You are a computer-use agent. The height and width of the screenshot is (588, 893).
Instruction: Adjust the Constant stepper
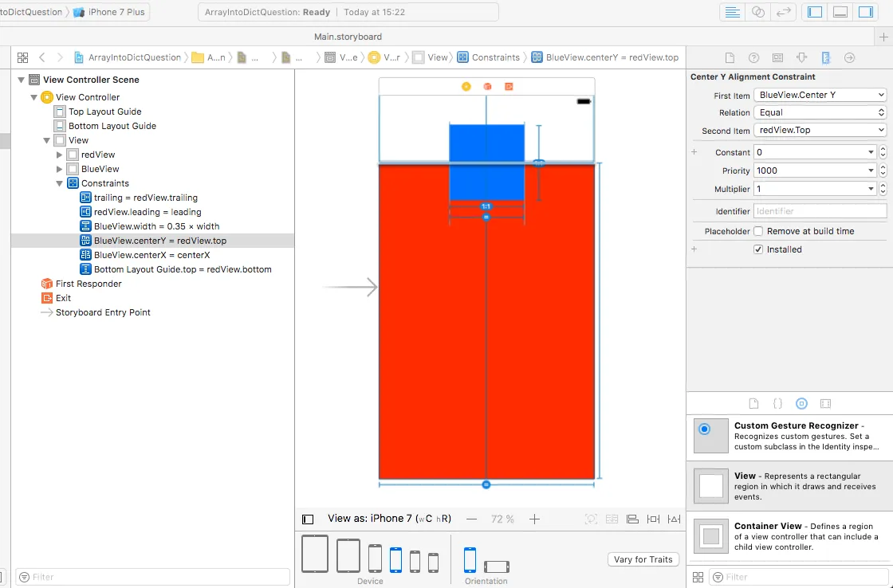[x=883, y=152]
